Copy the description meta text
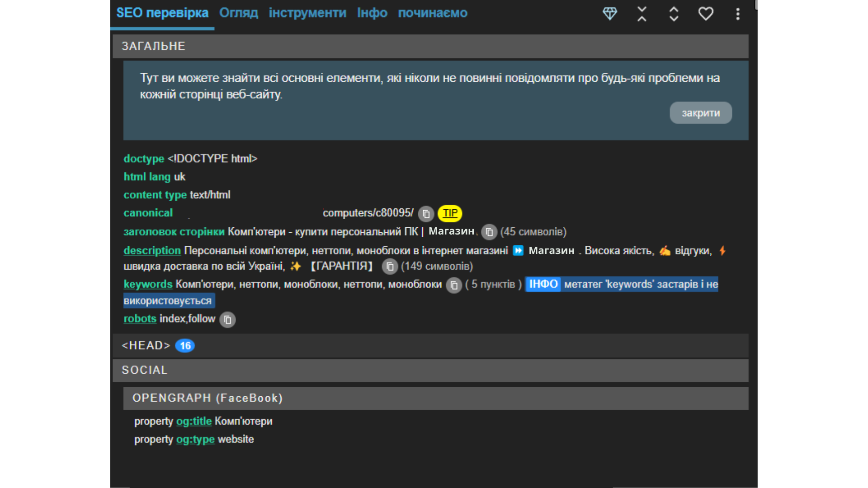The width and height of the screenshot is (868, 488). tap(390, 267)
